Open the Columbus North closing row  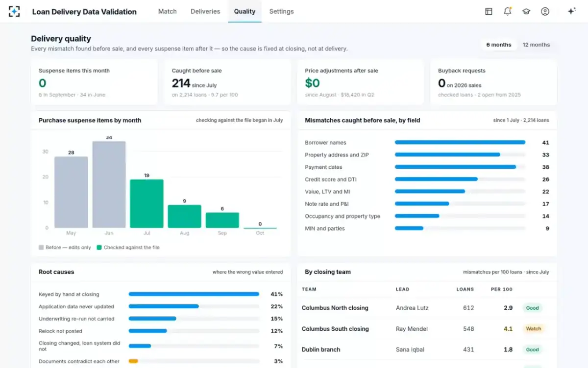pos(427,308)
